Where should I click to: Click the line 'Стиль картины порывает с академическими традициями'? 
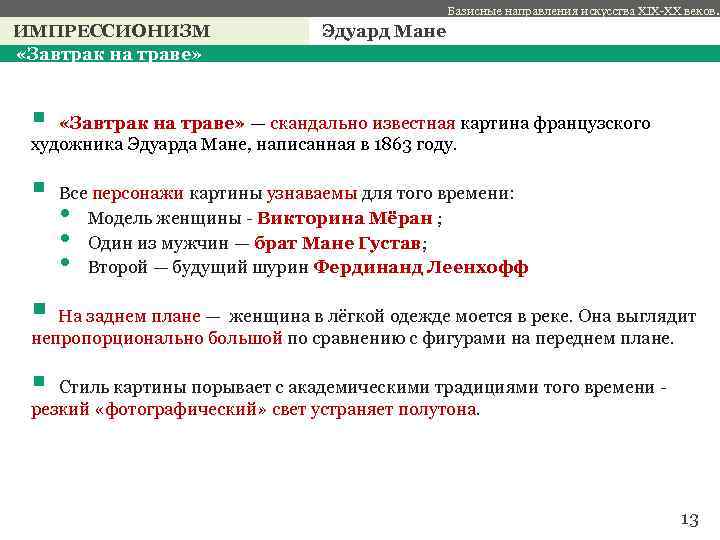[x=298, y=388]
